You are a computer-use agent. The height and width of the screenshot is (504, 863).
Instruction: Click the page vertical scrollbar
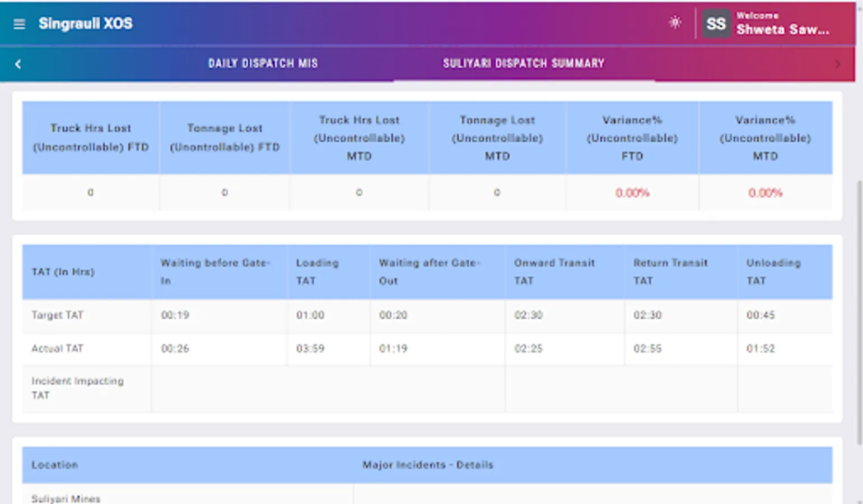click(859, 312)
